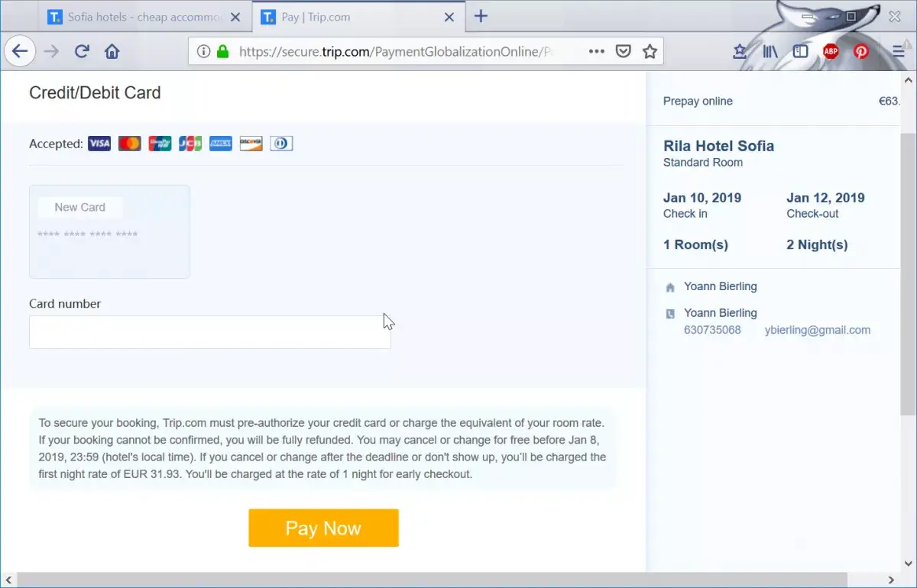Screen dimensions: 917x588
Task: Click the American Express logo
Action: click(221, 144)
